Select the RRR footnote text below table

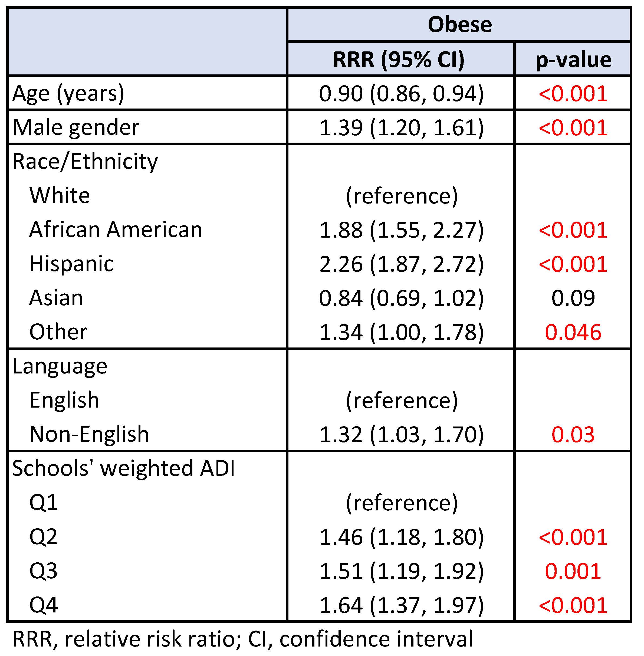pos(242,639)
